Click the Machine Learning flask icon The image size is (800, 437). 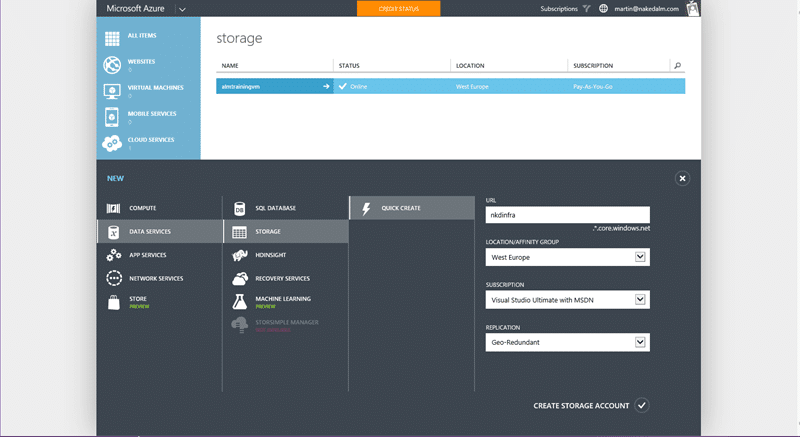click(239, 301)
